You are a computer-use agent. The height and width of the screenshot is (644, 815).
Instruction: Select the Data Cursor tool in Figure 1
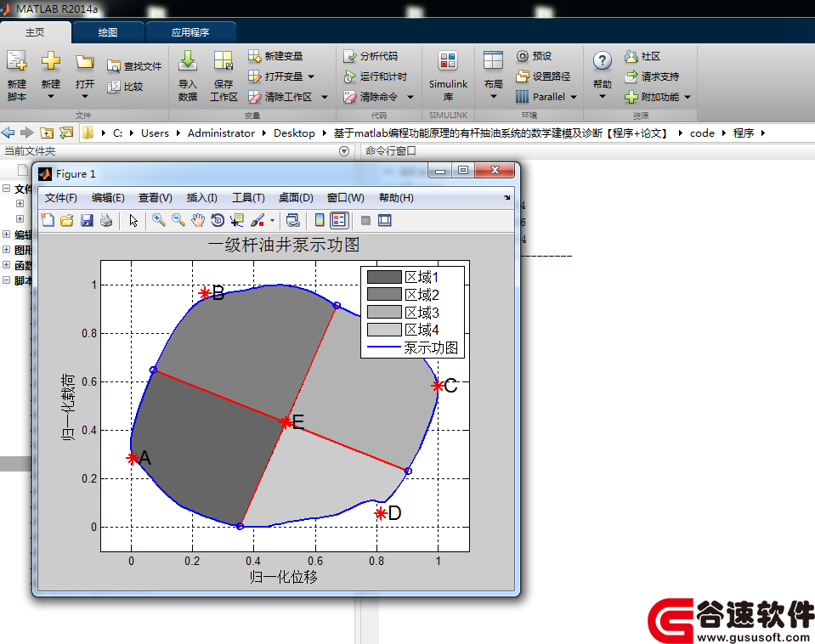[x=238, y=220]
